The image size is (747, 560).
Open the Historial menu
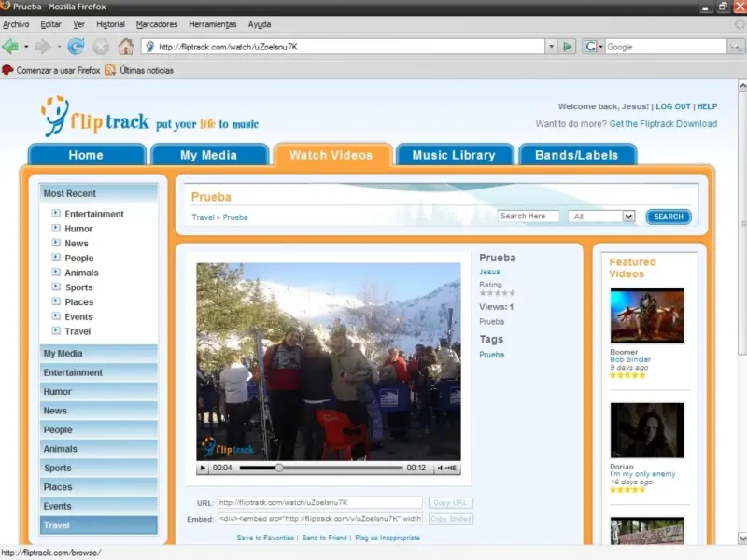click(110, 24)
